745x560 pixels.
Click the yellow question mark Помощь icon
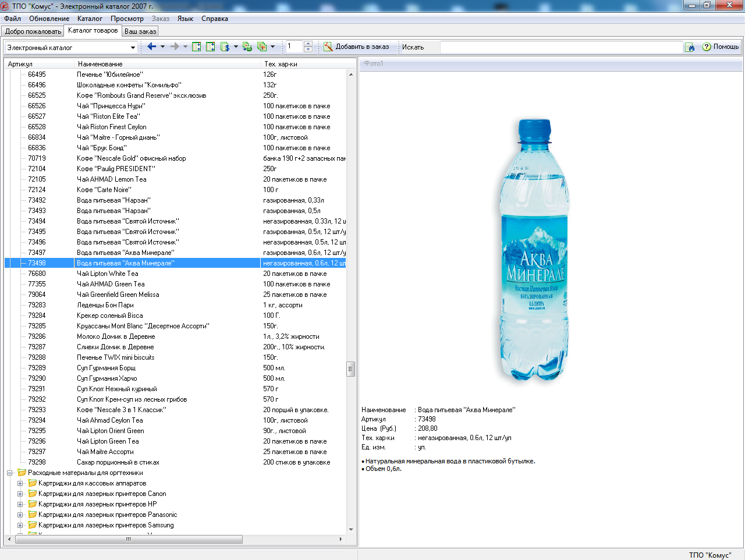707,47
